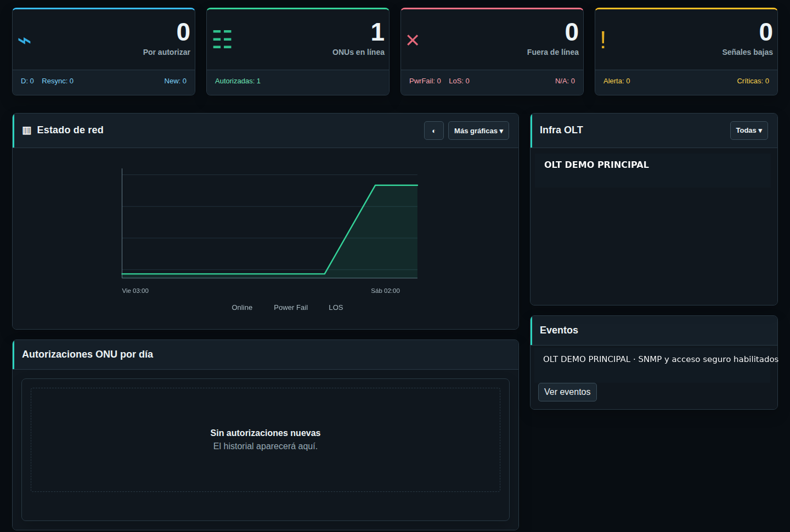Click the Ver eventos button
This screenshot has width=790, height=532.
click(567, 392)
